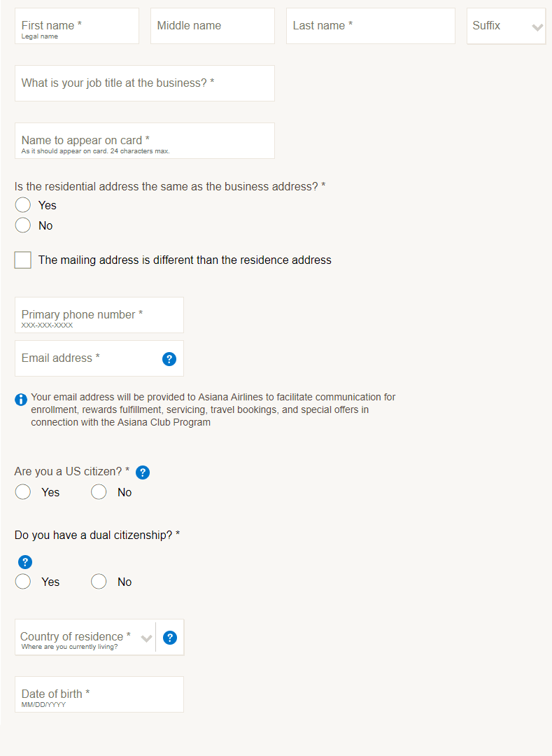552x756 pixels.
Task: Click help icon beside Country of residence
Action: pyautogui.click(x=170, y=638)
